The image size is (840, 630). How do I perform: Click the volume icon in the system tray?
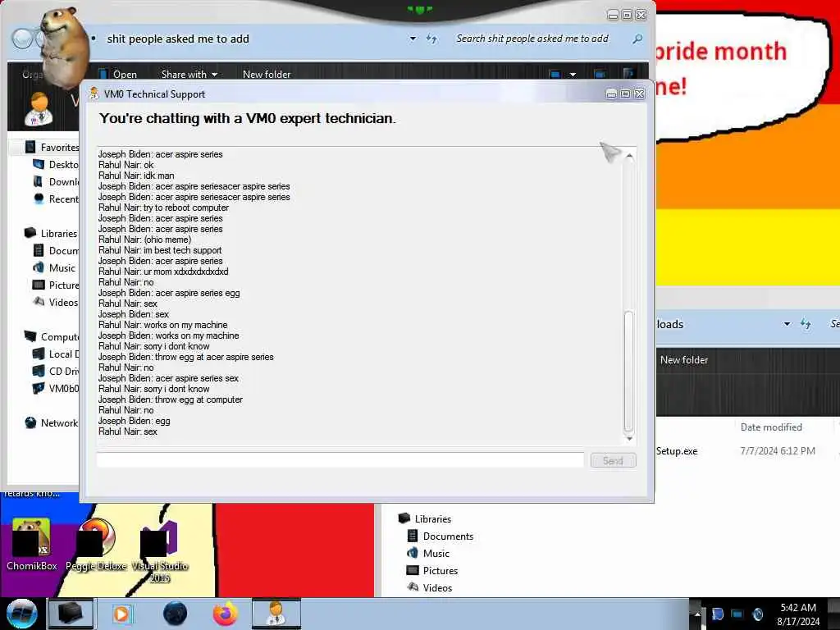pos(757,614)
